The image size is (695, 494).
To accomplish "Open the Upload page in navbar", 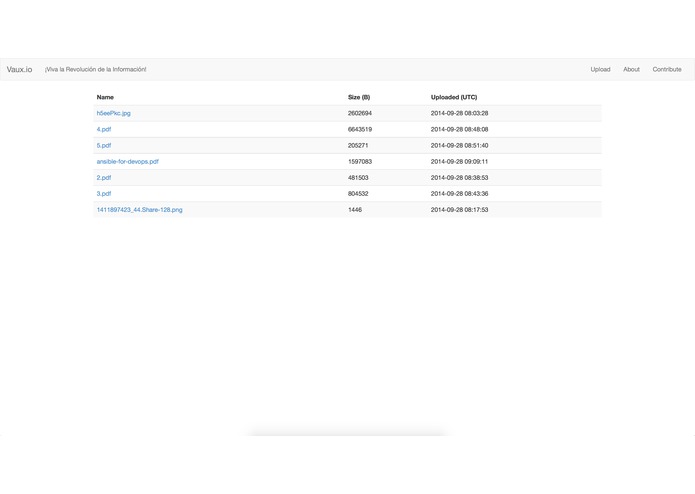I will coord(600,70).
